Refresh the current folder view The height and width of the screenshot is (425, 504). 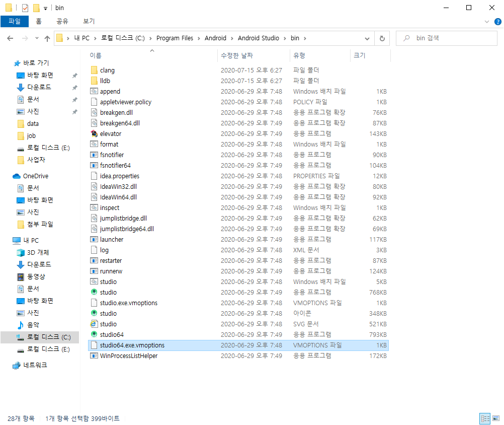[x=382, y=38]
